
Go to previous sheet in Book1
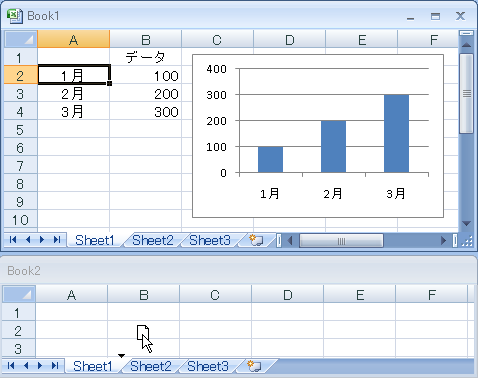click(x=28, y=240)
